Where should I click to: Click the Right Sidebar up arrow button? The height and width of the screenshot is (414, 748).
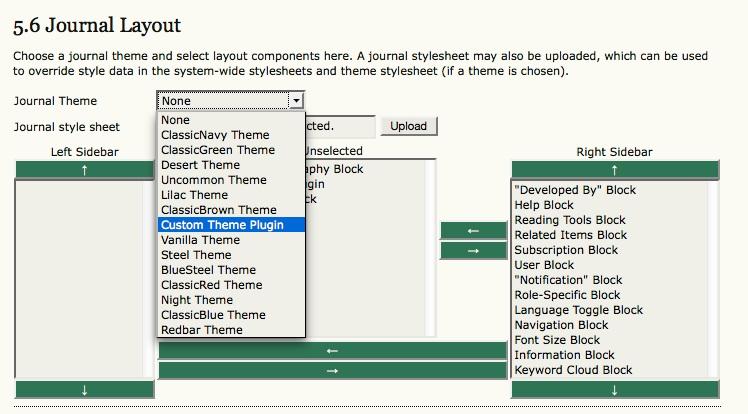click(x=614, y=170)
